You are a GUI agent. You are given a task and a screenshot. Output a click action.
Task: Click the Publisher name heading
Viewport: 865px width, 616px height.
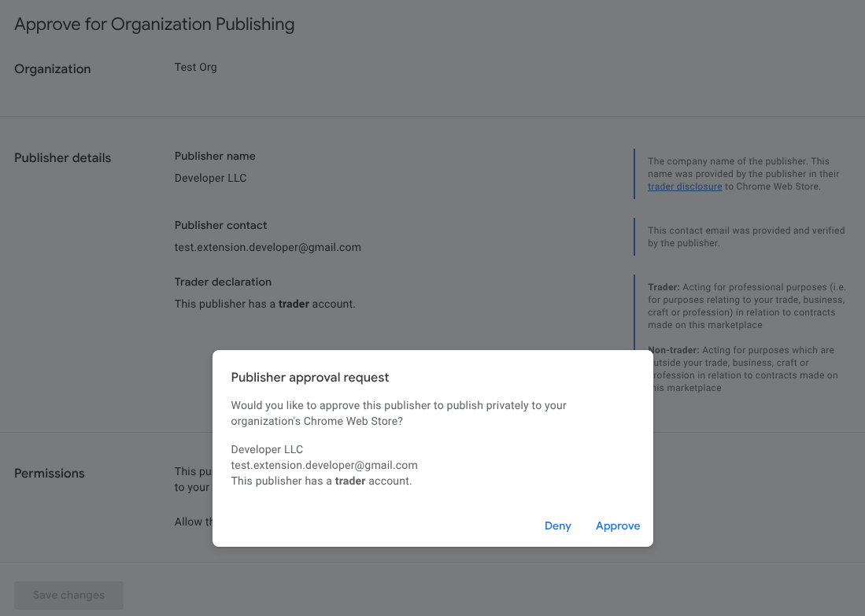(215, 156)
